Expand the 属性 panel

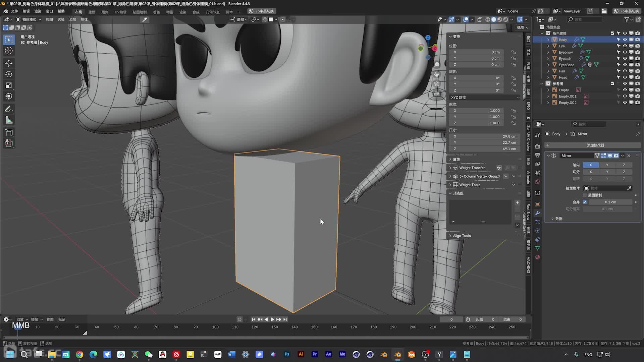(454, 159)
